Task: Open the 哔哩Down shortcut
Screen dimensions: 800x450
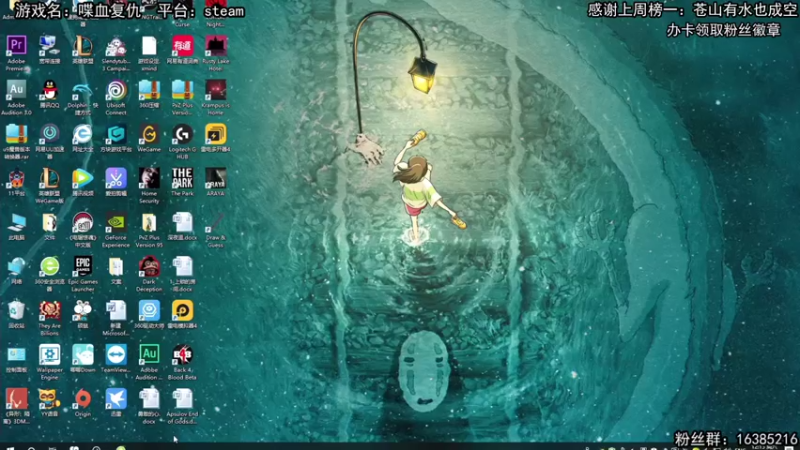Action: click(83, 355)
